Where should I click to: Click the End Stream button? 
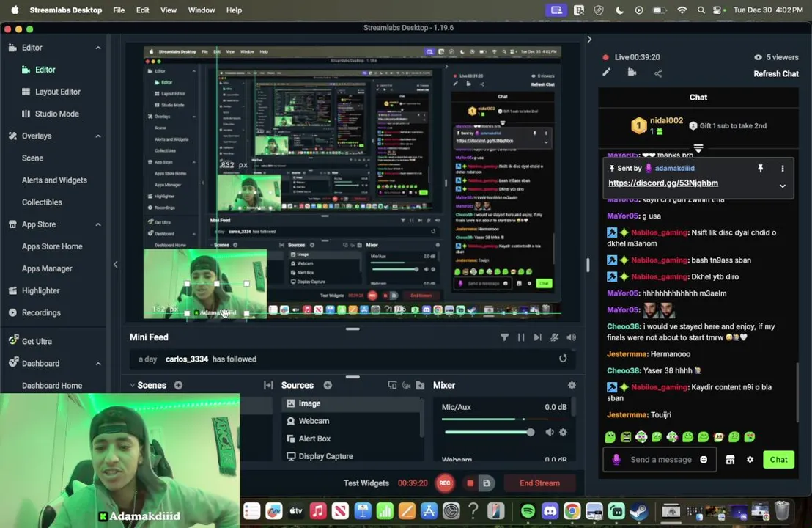click(539, 483)
